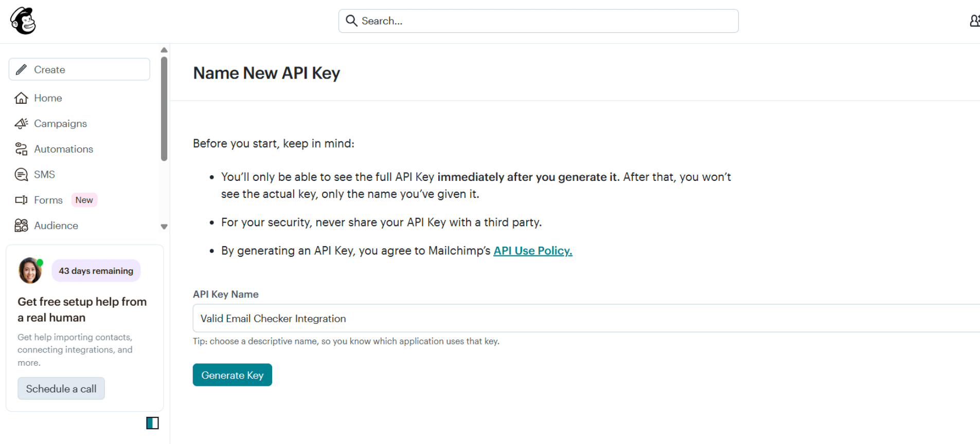Screen dimensions: 980x444
Task: Click the API Key Name label
Action: pos(226,294)
